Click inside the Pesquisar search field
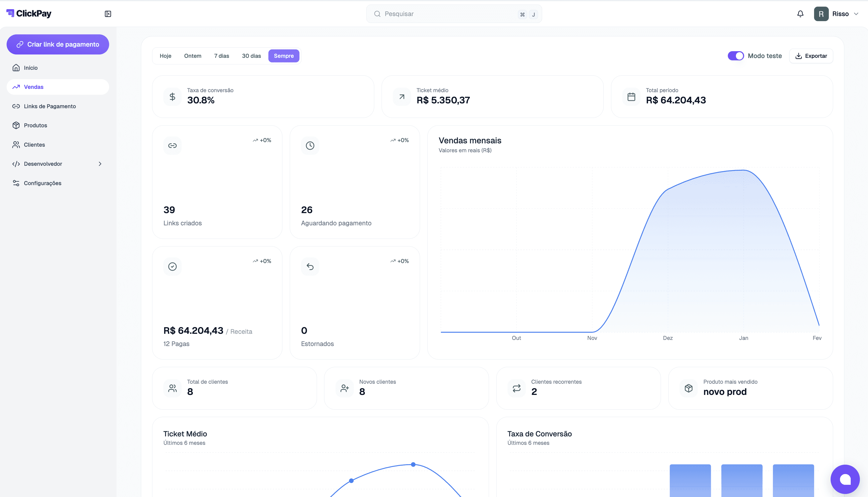The height and width of the screenshot is (497, 868). 443,14
